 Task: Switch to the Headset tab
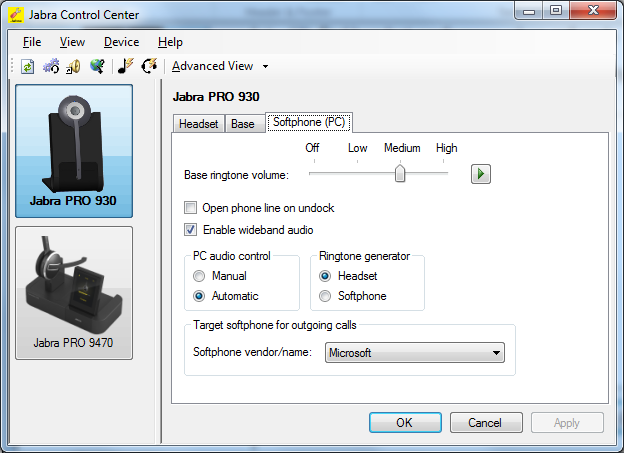click(199, 124)
